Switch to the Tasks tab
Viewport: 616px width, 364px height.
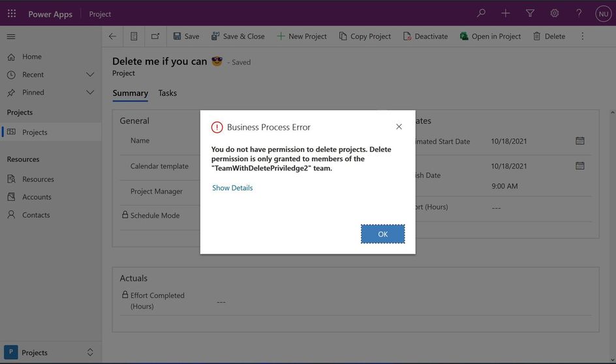(x=167, y=93)
